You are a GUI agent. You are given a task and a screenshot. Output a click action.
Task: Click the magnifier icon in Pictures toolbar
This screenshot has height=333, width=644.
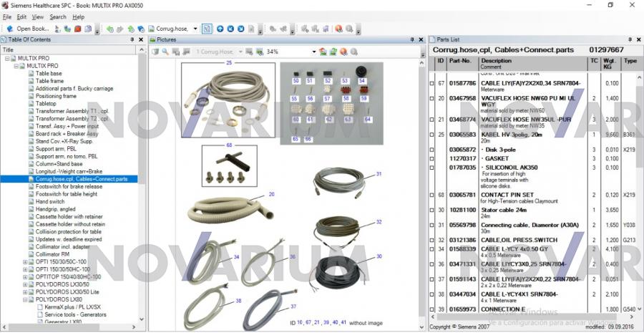click(x=165, y=52)
